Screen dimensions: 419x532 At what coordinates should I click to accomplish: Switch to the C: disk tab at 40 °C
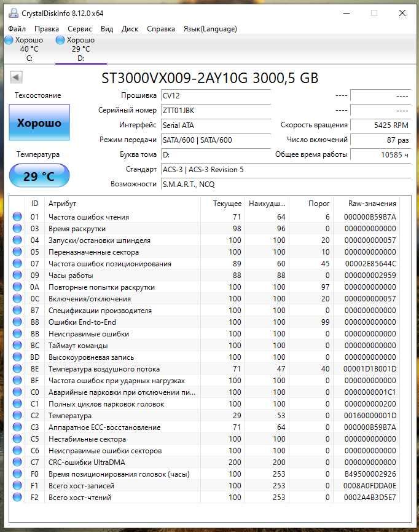[29, 49]
